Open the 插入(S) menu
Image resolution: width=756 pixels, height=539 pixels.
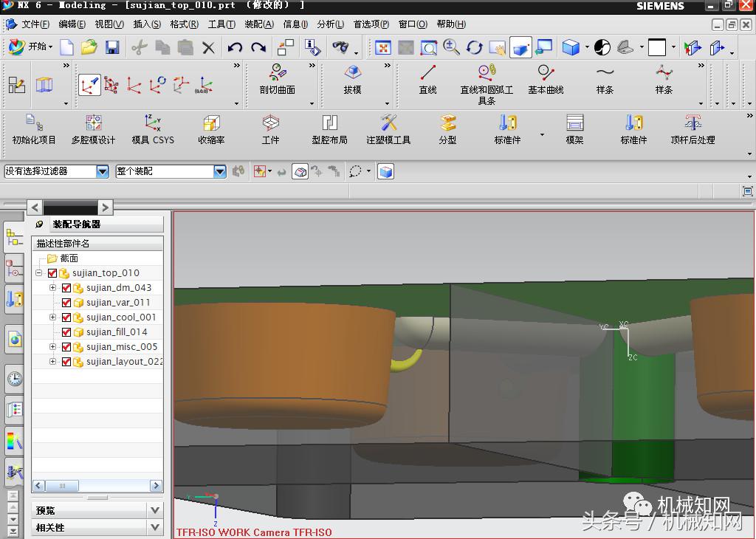(147, 24)
